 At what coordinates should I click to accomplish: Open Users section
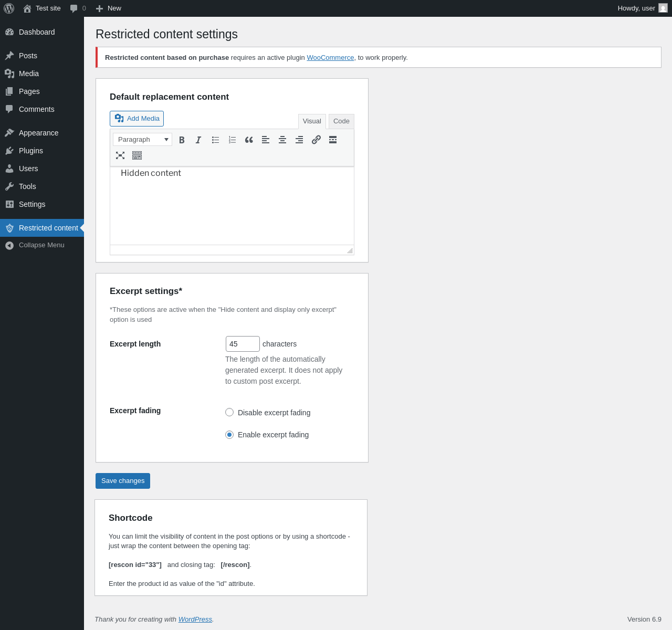click(x=42, y=169)
